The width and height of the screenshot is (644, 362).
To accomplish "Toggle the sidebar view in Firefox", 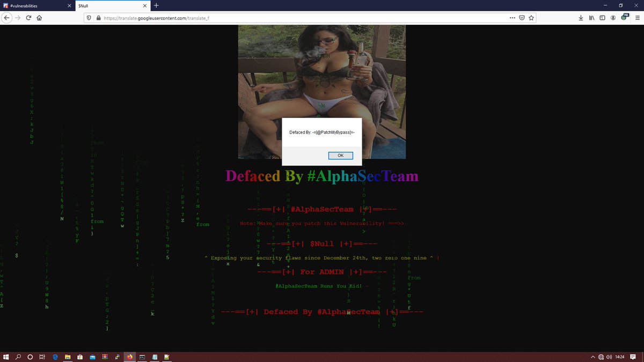I will (x=602, y=18).
